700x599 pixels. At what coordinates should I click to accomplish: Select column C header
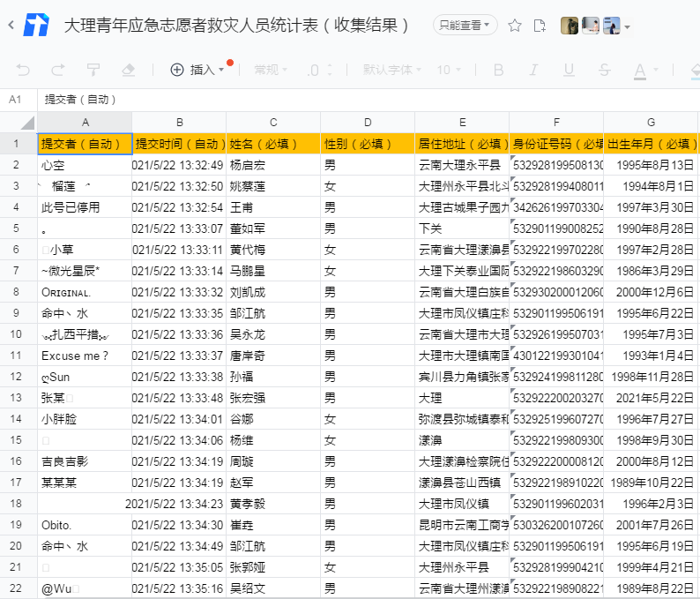[x=273, y=122]
